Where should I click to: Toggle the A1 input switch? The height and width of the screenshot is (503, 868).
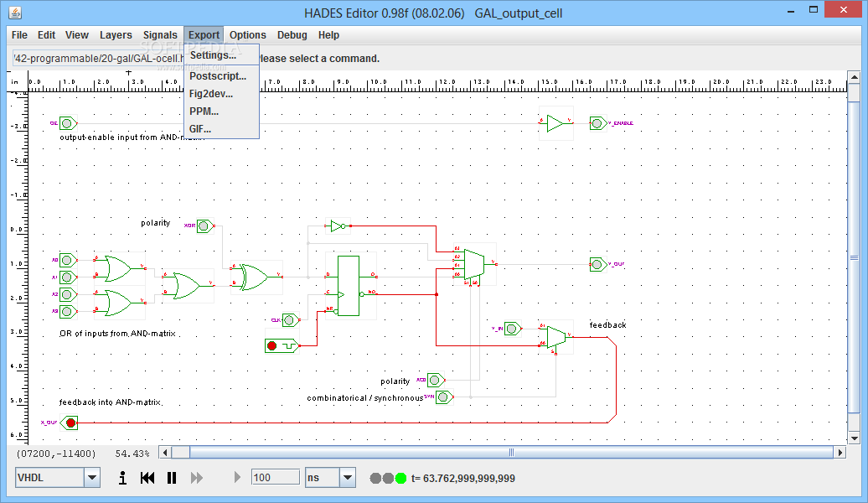(x=68, y=277)
